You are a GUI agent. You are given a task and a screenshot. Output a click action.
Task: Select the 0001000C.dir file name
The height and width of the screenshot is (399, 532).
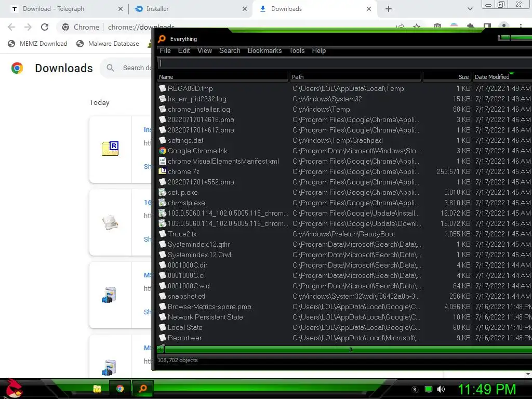pyautogui.click(x=187, y=265)
